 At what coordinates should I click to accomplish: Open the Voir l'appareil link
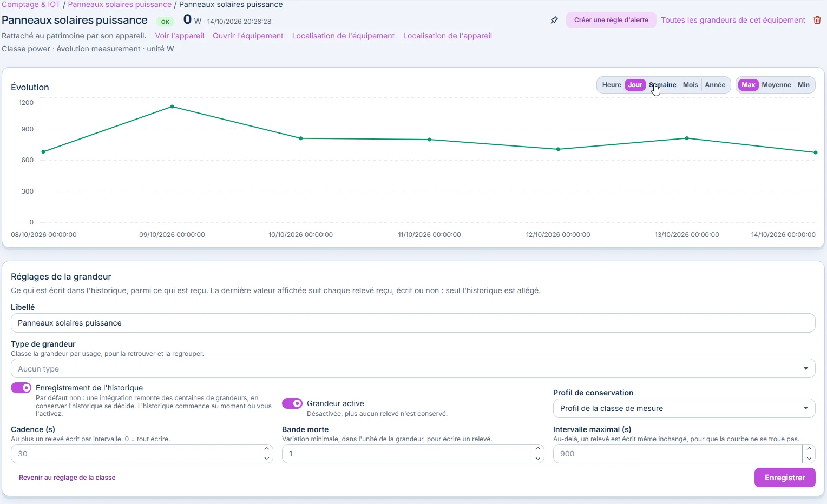180,36
